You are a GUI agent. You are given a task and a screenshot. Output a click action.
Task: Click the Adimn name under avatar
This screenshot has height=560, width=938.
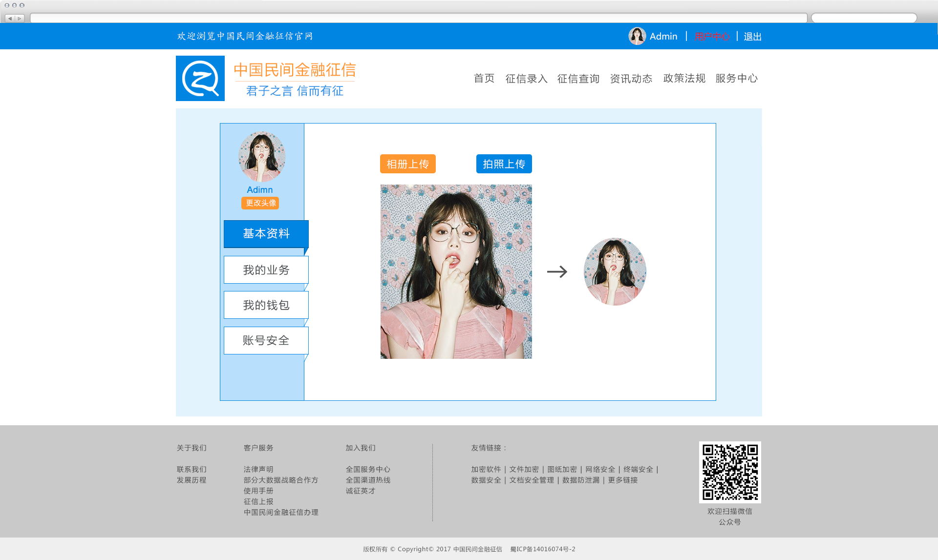pyautogui.click(x=260, y=190)
